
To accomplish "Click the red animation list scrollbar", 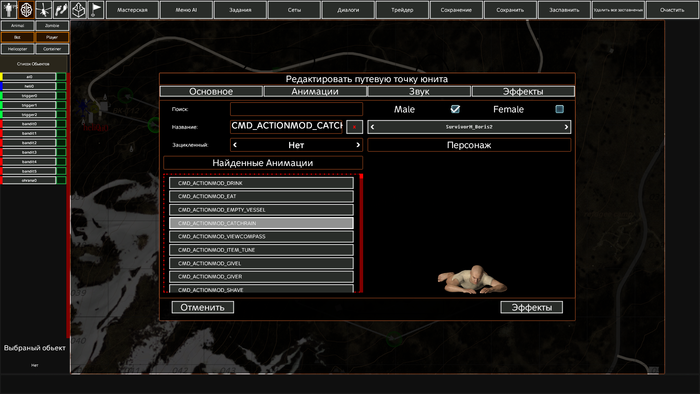I will pos(361,233).
